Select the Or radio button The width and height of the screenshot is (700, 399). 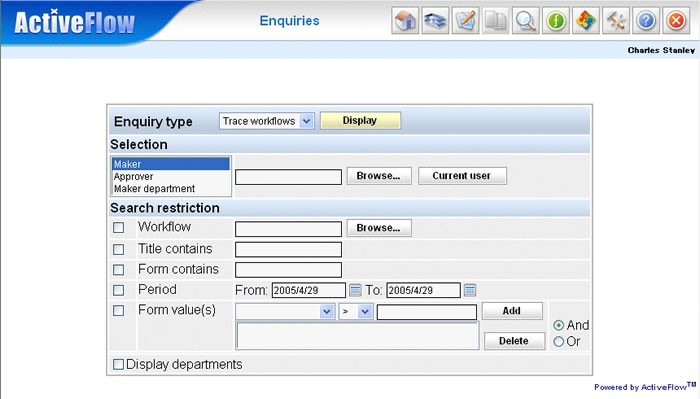click(558, 342)
